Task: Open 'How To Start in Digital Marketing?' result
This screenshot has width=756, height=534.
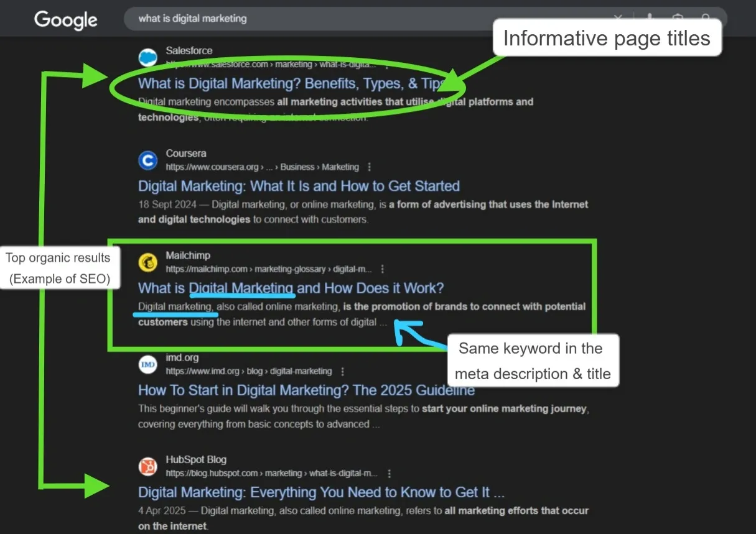Action: [306, 390]
